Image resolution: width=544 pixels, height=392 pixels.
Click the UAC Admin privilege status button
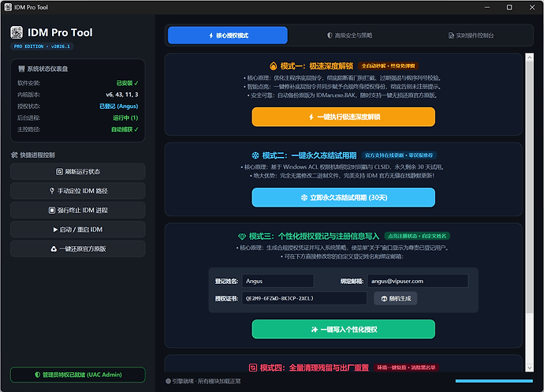[78, 375]
